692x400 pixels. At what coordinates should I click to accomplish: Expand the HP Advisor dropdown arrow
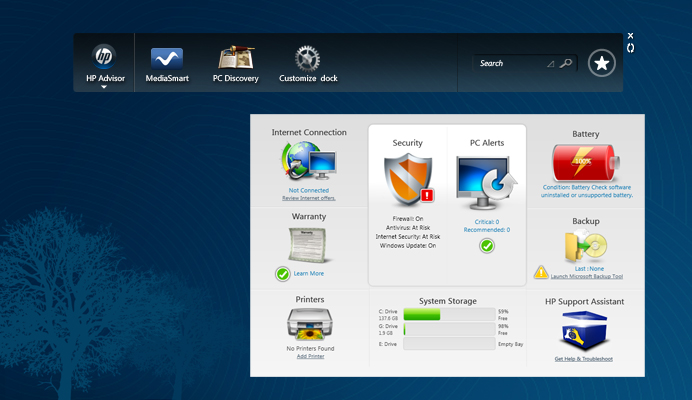(x=104, y=87)
